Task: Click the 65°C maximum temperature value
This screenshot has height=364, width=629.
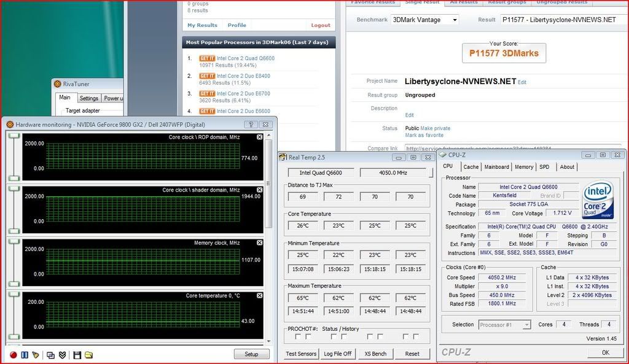Action: (303, 298)
